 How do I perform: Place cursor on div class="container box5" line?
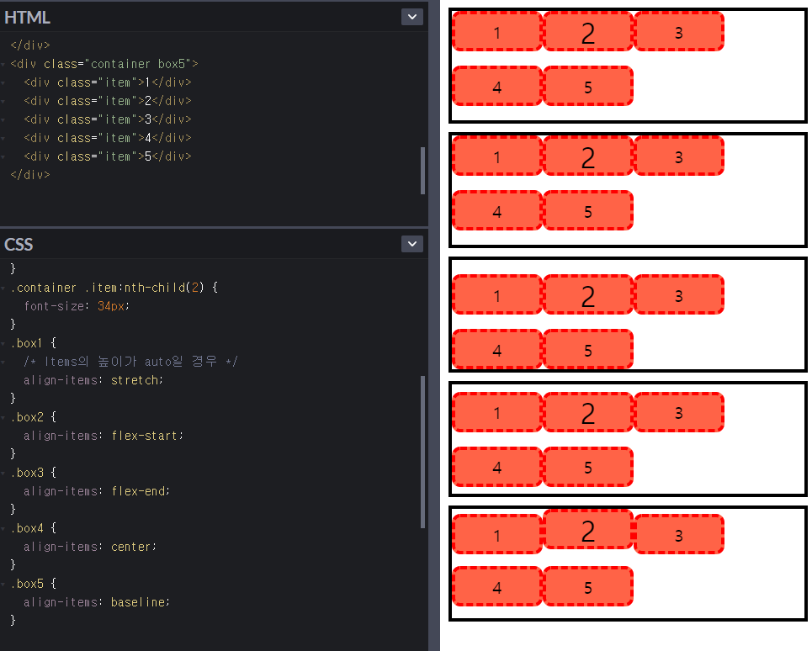[x=104, y=64]
